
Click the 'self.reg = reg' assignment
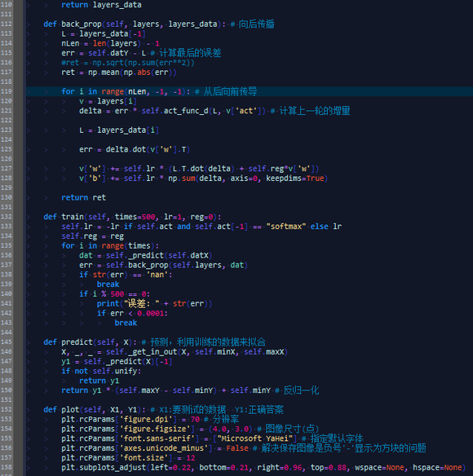coord(92,236)
